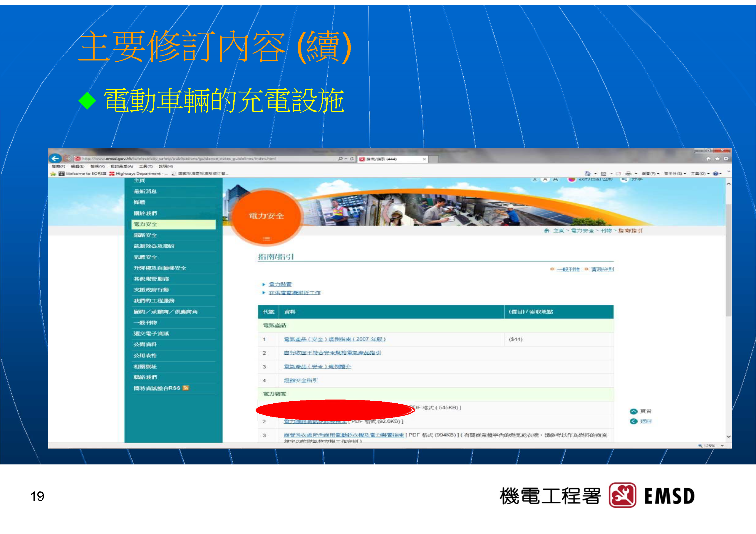The image size is (756, 534).
Task: Open 自行收回不符合安全規格電氣產品指引 link
Action: point(332,353)
